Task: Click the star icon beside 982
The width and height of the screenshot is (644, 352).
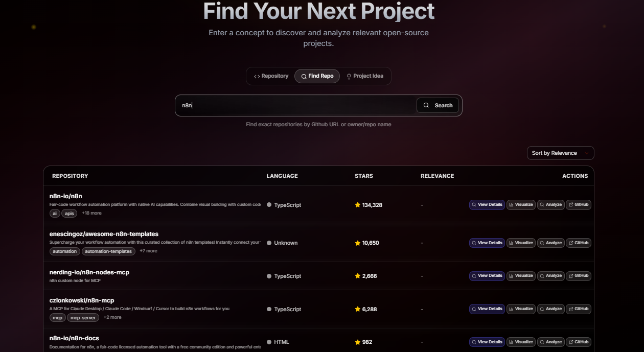Action: (x=358, y=342)
